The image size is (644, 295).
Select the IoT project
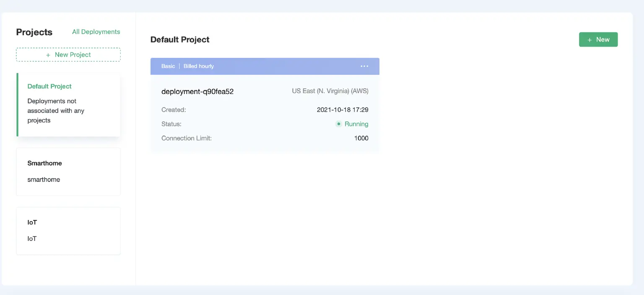click(68, 230)
